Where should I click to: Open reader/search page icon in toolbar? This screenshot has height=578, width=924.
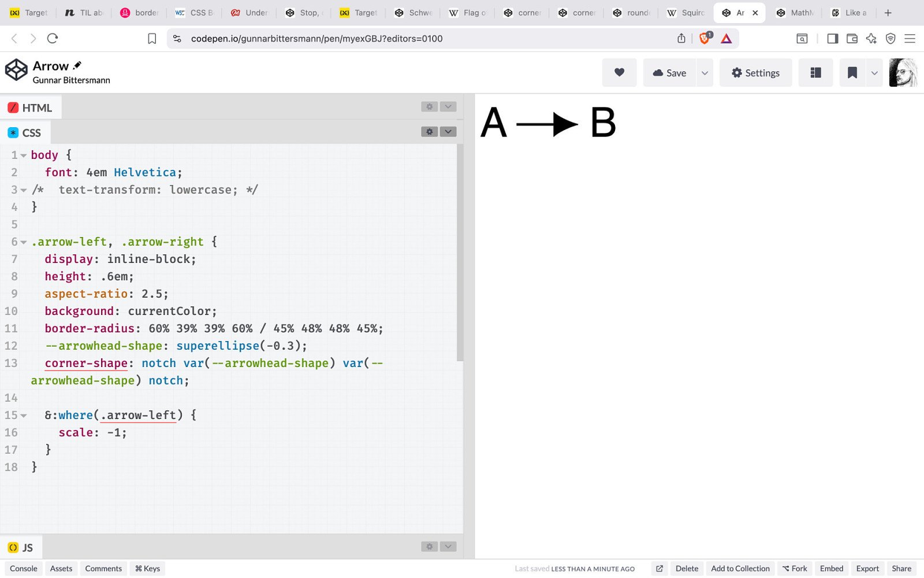[x=802, y=39]
